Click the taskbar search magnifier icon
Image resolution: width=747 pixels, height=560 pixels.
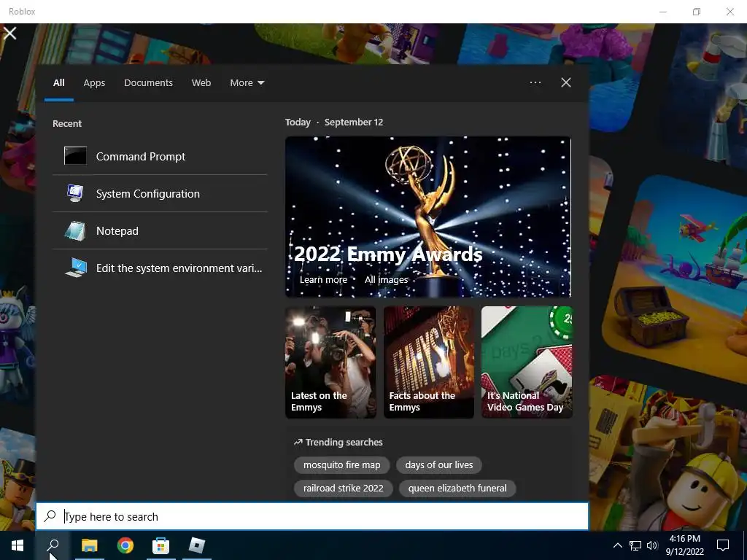(53, 545)
